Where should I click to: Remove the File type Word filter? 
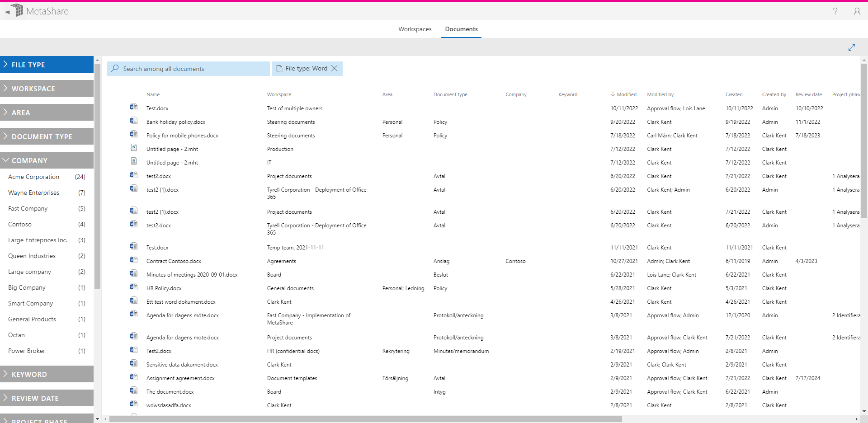click(335, 68)
